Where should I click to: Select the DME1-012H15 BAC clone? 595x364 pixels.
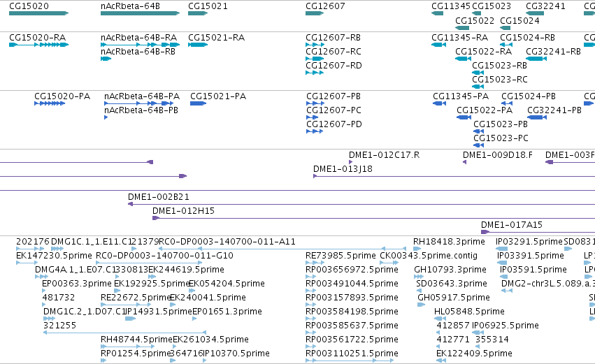pyautogui.click(x=373, y=219)
